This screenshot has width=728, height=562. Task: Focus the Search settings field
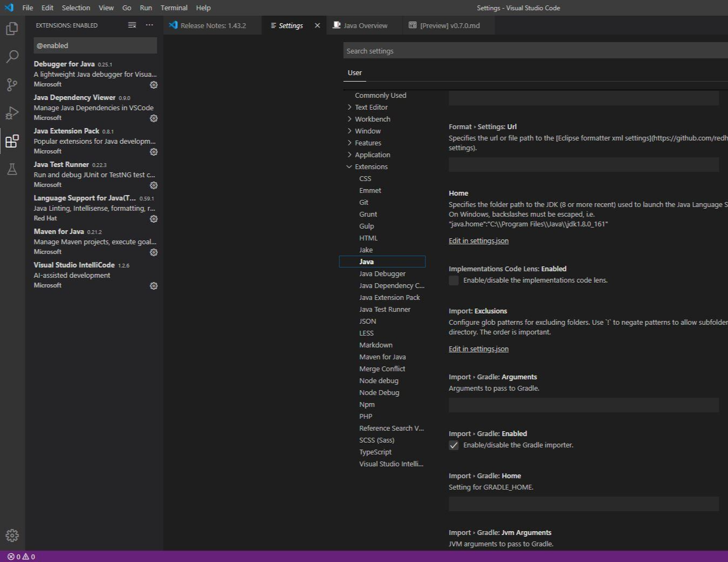click(x=535, y=51)
